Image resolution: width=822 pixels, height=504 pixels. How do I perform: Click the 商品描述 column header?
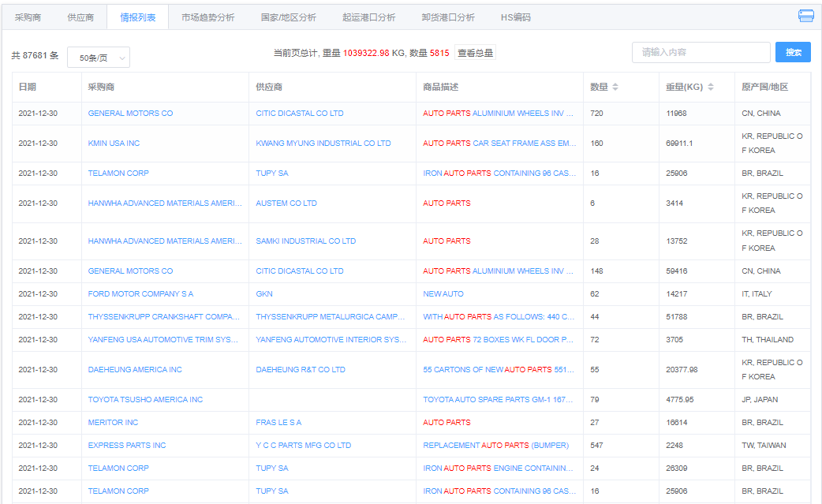[x=441, y=87]
